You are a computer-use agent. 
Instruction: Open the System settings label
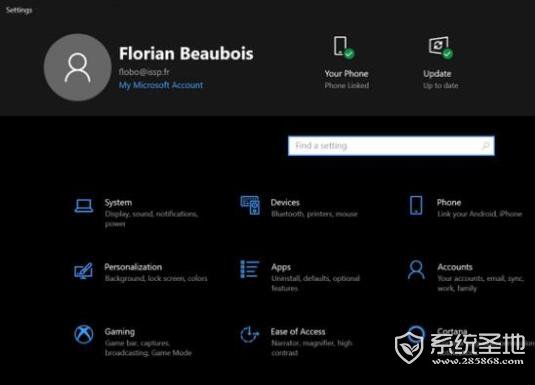coord(118,202)
